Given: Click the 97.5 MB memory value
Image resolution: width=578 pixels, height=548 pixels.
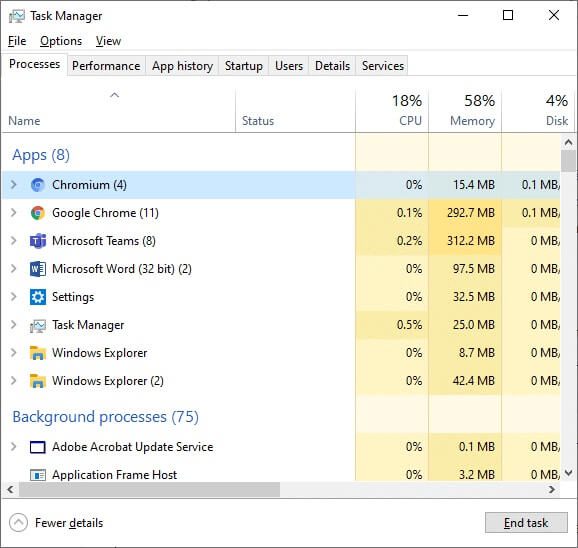Looking at the screenshot, I should pyautogui.click(x=474, y=269).
